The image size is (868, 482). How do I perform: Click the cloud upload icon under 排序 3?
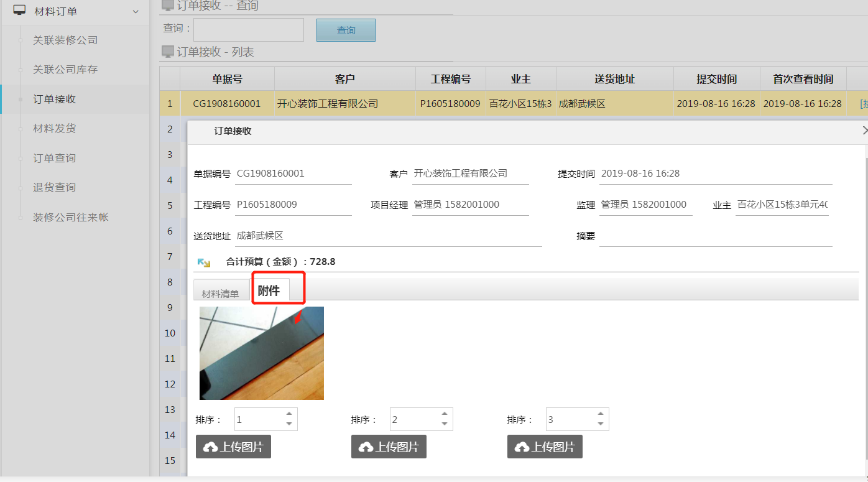(522, 447)
